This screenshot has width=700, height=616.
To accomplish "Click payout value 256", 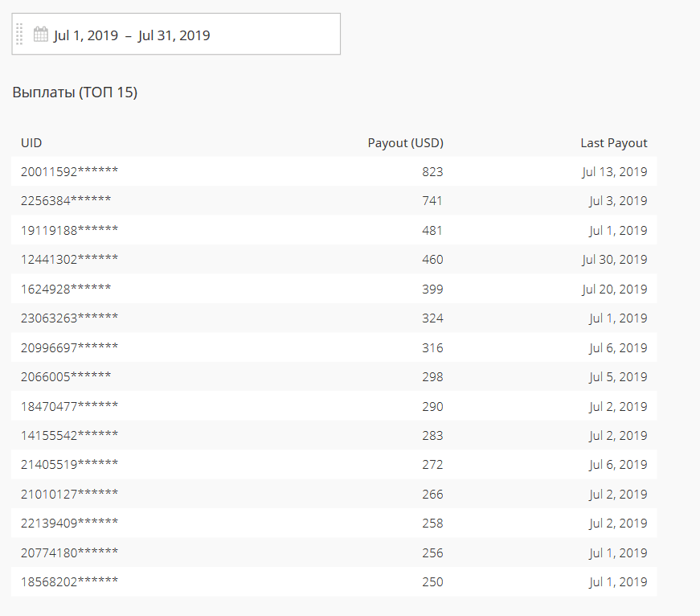I will pyautogui.click(x=432, y=553).
